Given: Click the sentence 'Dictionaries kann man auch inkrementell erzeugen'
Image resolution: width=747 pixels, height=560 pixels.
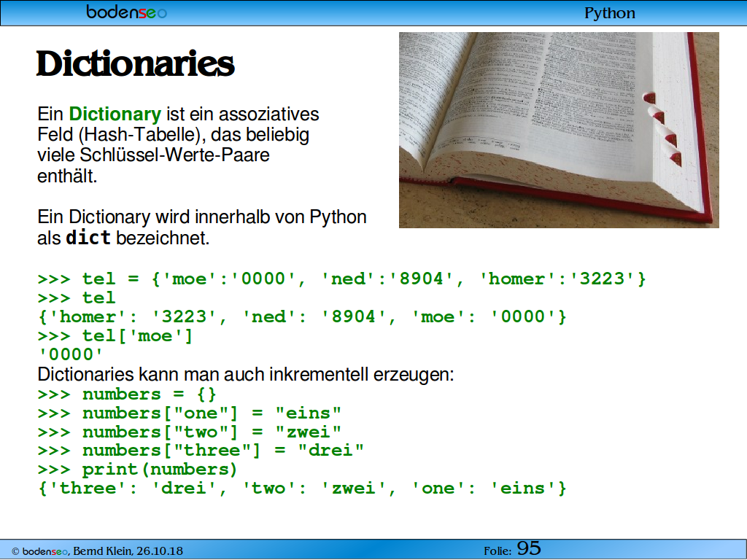Looking at the screenshot, I should coord(246,374).
